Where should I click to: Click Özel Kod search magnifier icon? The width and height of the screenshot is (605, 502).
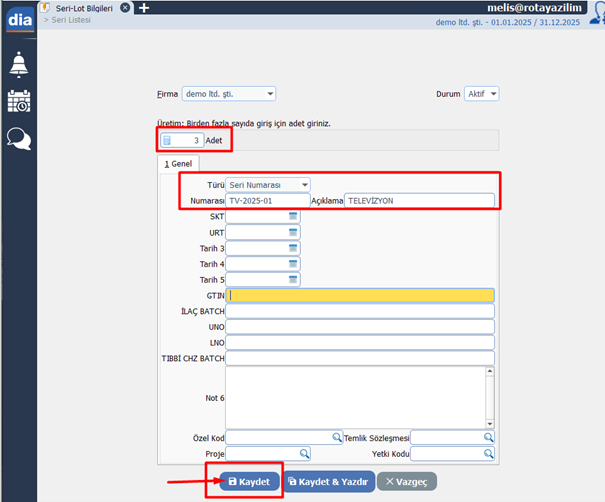[337, 437]
